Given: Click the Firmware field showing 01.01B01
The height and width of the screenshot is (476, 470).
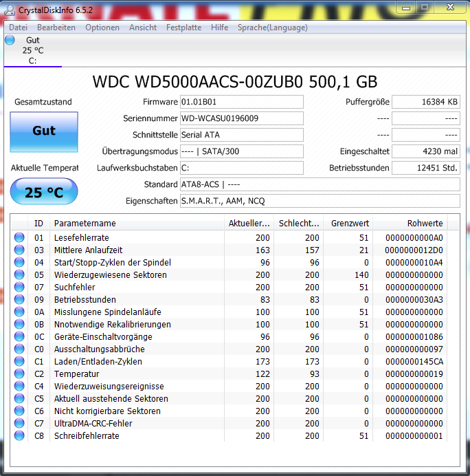Looking at the screenshot, I should click(x=242, y=102).
